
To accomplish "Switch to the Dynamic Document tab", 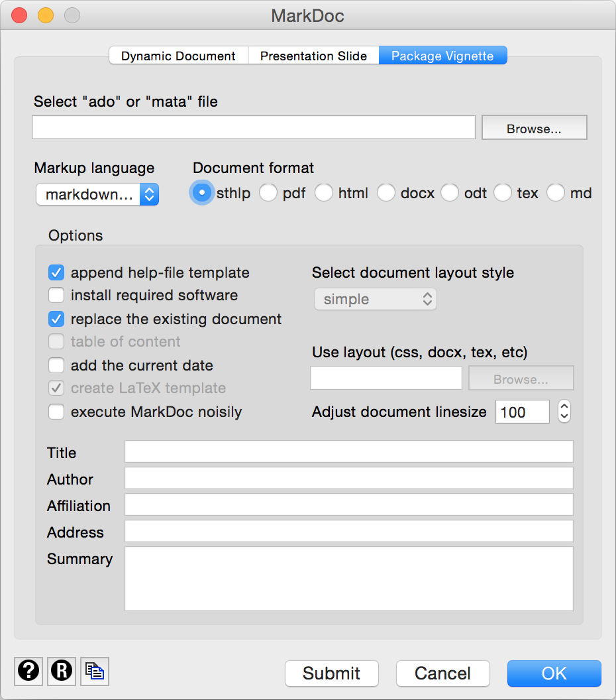I will coord(178,56).
